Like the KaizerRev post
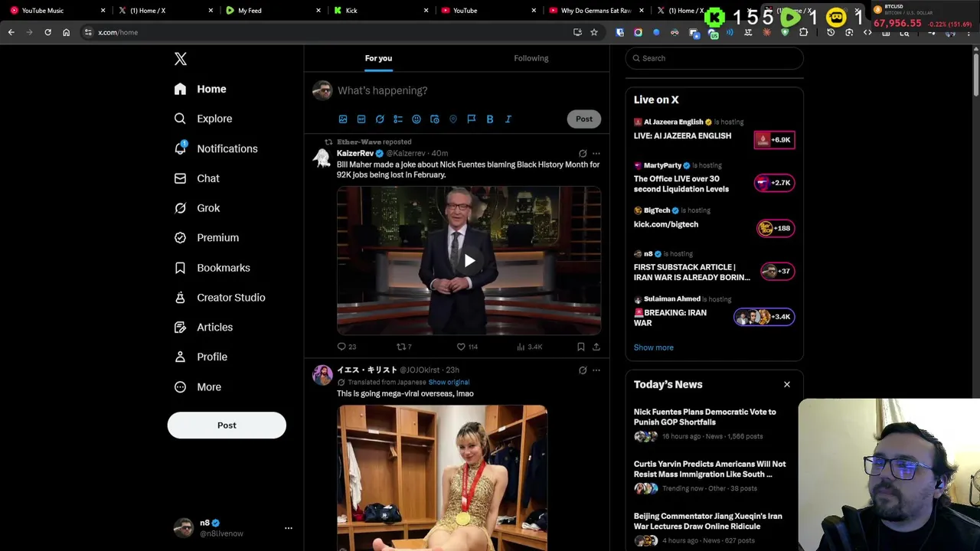The image size is (980, 551). (x=467, y=347)
